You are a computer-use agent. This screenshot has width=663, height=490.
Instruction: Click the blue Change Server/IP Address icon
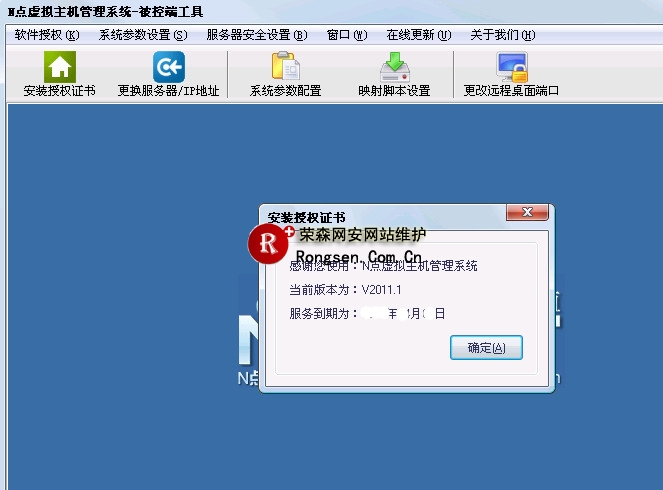pyautogui.click(x=168, y=68)
